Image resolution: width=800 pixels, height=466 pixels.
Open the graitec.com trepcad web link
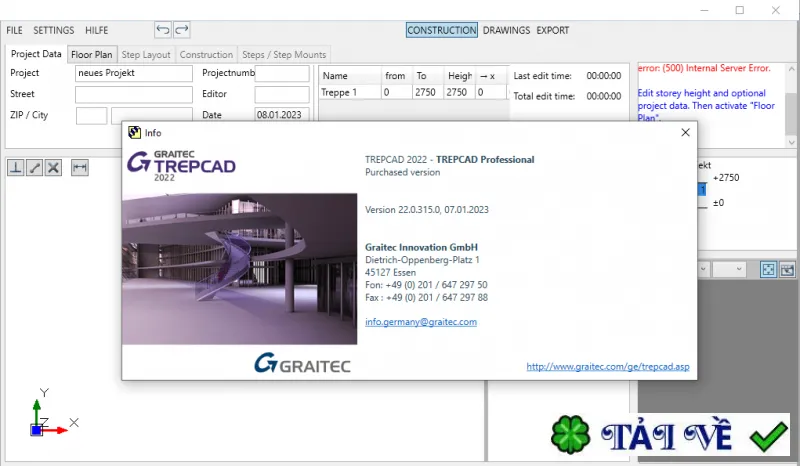pyautogui.click(x=608, y=366)
